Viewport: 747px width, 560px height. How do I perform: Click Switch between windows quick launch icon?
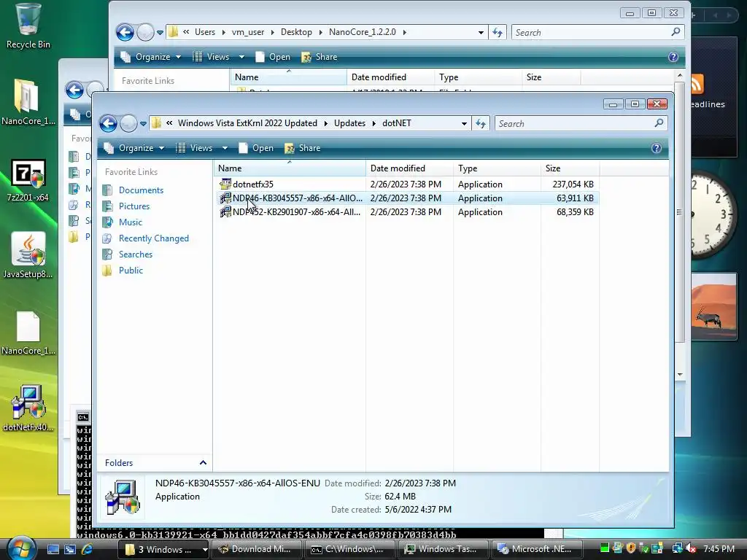pos(70,549)
